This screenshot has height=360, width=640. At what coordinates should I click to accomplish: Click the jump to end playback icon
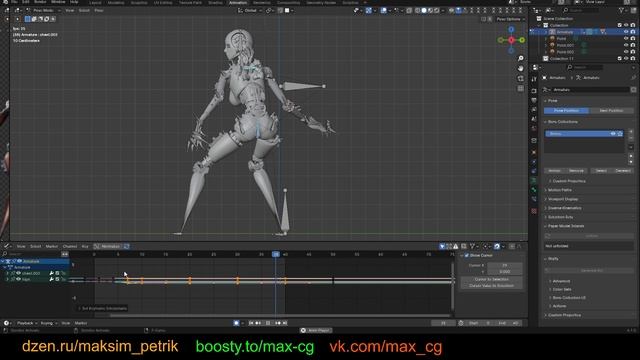click(285, 323)
